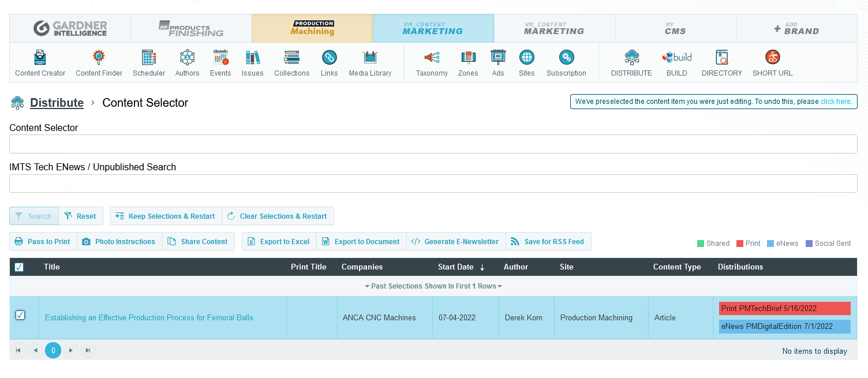The image size is (868, 378).
Task: Switch to the Production Machining brand tab
Action: tap(312, 28)
